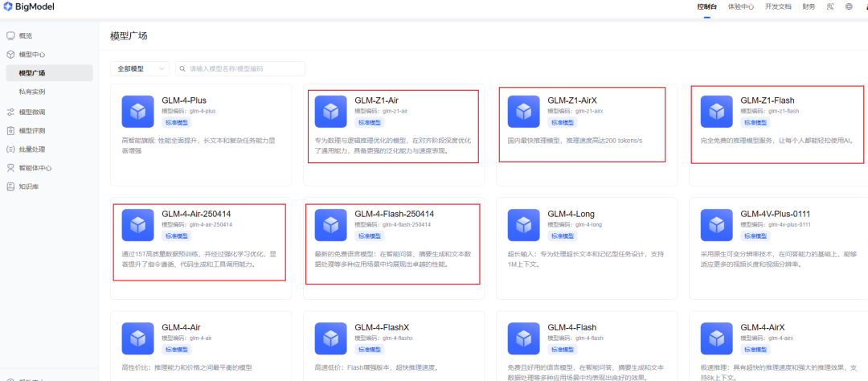Click the GLM-4-Plus cube icon
Image resolution: width=868 pixels, height=381 pixels.
pyautogui.click(x=138, y=111)
